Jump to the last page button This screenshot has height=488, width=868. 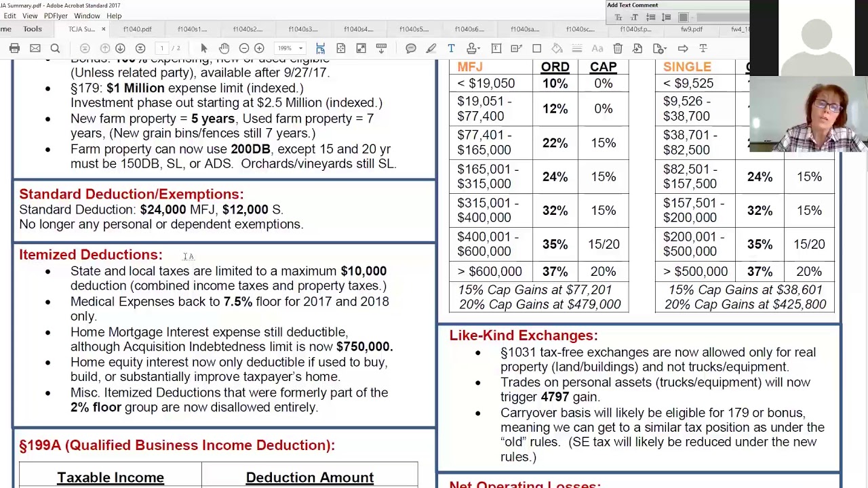(x=140, y=48)
